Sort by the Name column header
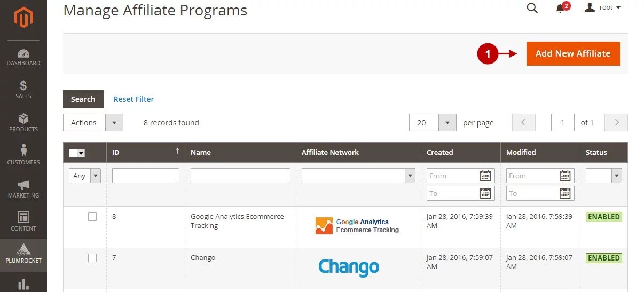This screenshot has height=292, width=644. click(201, 152)
